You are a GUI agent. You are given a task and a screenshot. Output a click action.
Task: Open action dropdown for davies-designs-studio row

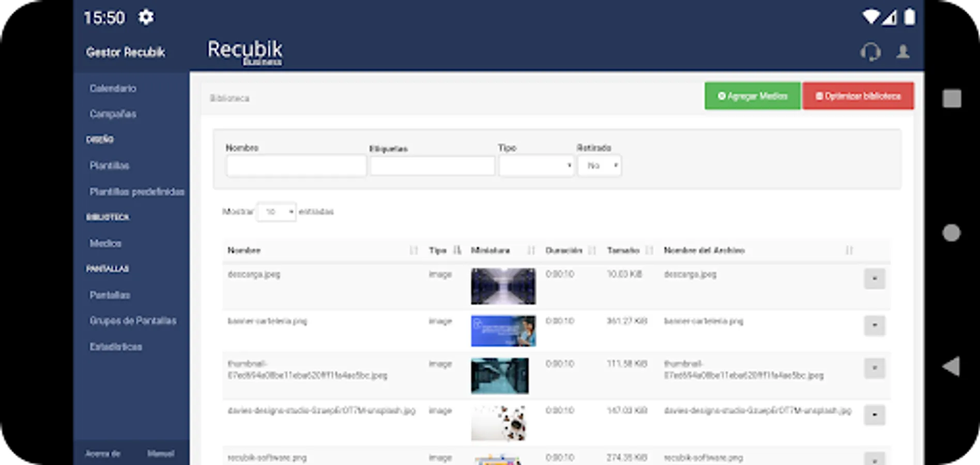pos(875,415)
